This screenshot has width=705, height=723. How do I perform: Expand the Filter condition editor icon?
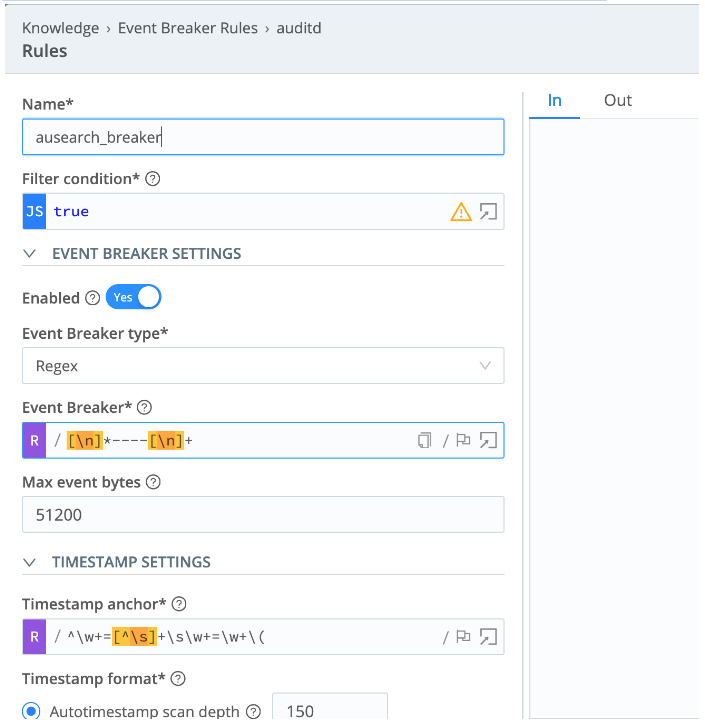[x=488, y=212]
